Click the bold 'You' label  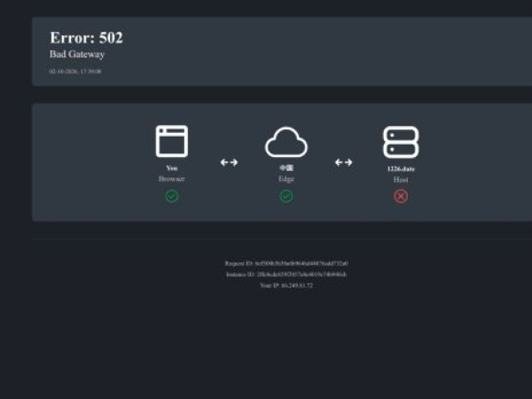click(171, 168)
